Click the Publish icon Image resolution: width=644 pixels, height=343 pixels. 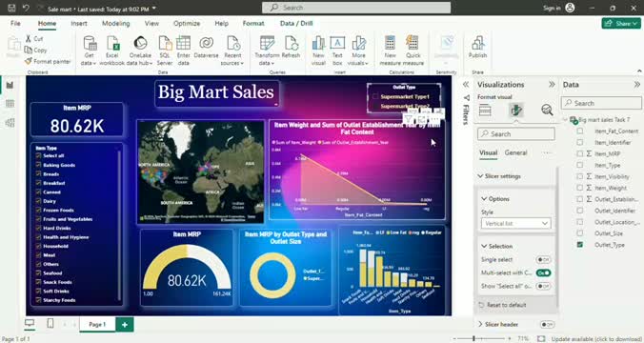point(477,47)
